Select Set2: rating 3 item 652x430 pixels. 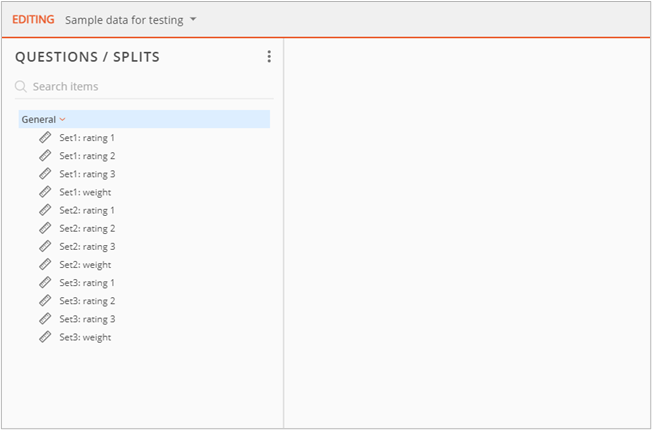coord(87,247)
